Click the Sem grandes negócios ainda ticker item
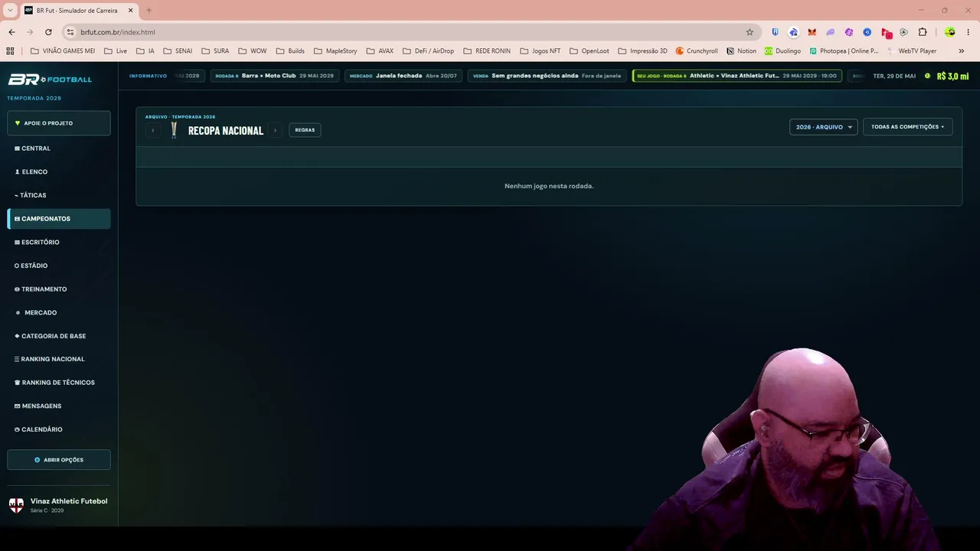Screen dimensions: 980x551 (547, 76)
